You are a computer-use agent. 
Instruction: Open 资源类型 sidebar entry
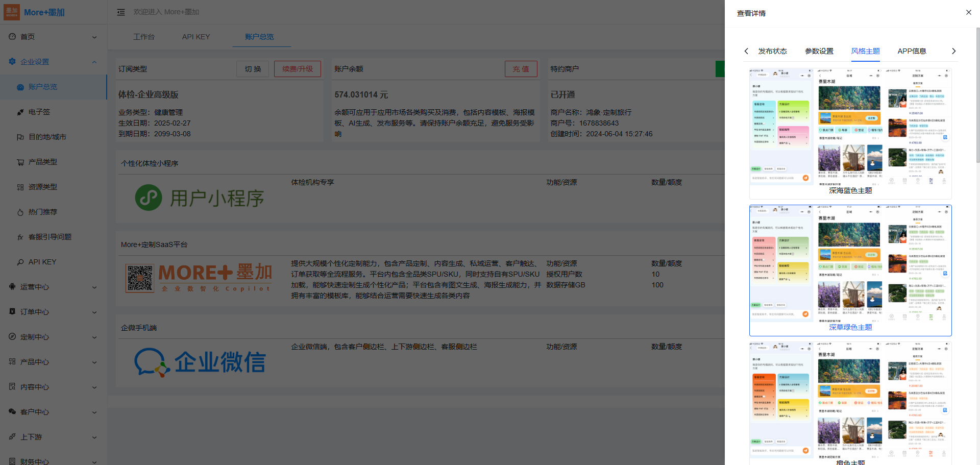coord(43,187)
